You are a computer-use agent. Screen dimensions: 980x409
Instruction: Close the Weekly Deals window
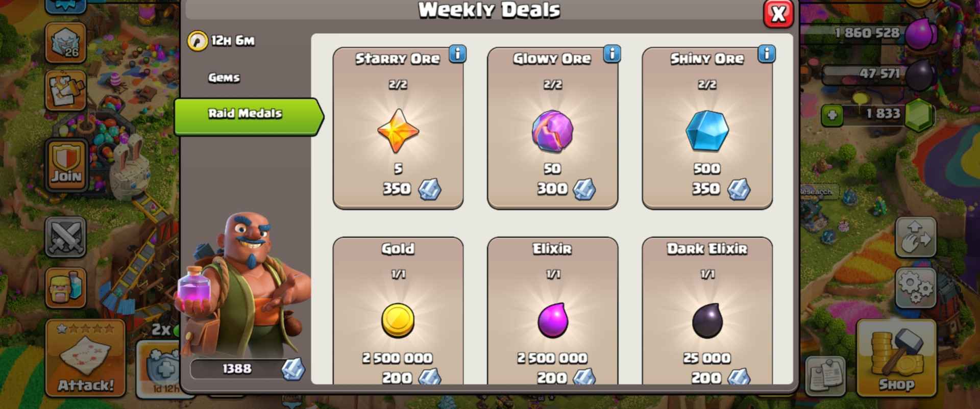point(778,14)
